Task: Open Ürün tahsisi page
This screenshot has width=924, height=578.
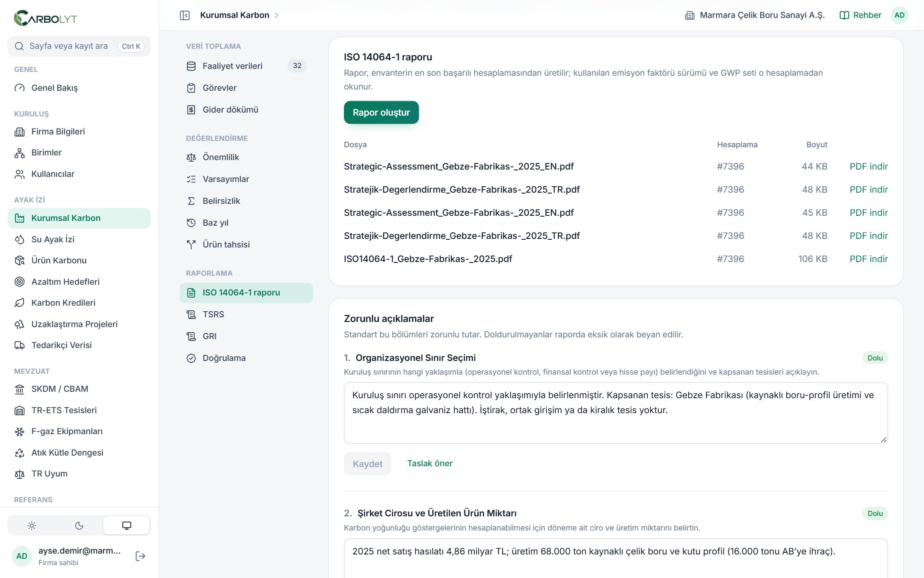Action: 246,244
